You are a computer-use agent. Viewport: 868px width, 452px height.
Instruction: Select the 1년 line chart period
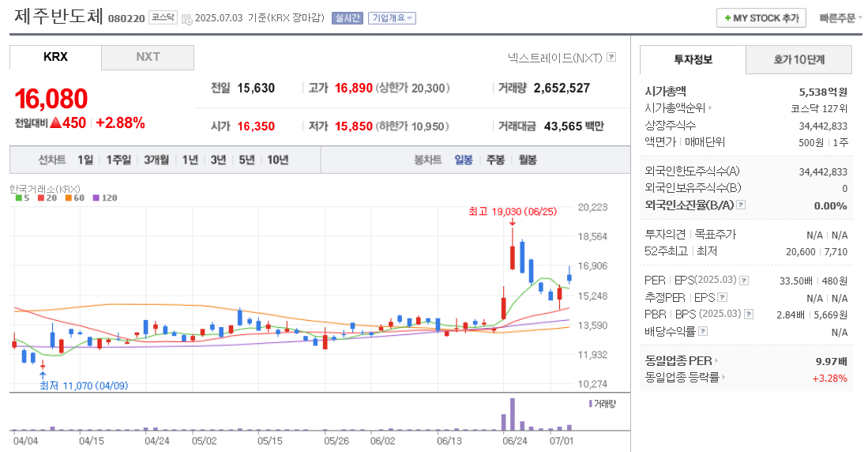coord(190,160)
